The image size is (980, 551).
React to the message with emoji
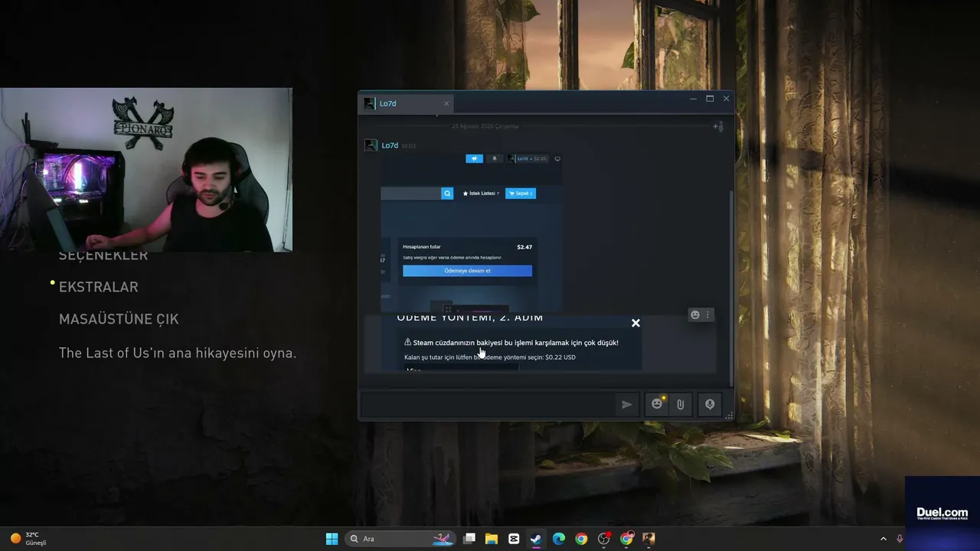tap(695, 315)
